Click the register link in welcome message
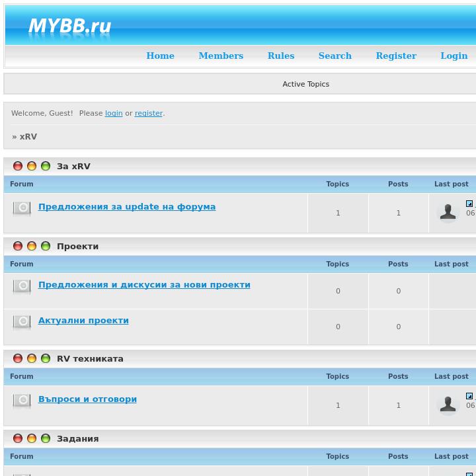This screenshot has height=476, width=476. pyautogui.click(x=149, y=113)
